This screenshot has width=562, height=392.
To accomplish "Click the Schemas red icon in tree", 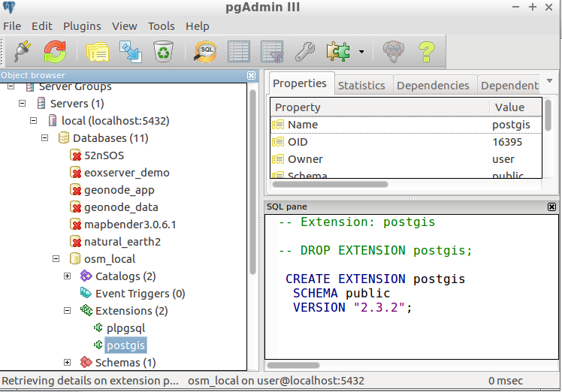I will tap(86, 362).
